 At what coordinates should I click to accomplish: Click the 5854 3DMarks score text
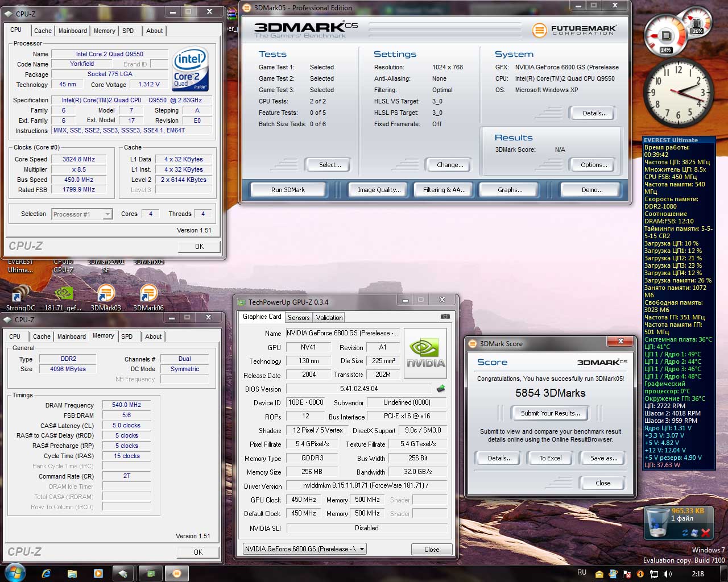coord(550,393)
